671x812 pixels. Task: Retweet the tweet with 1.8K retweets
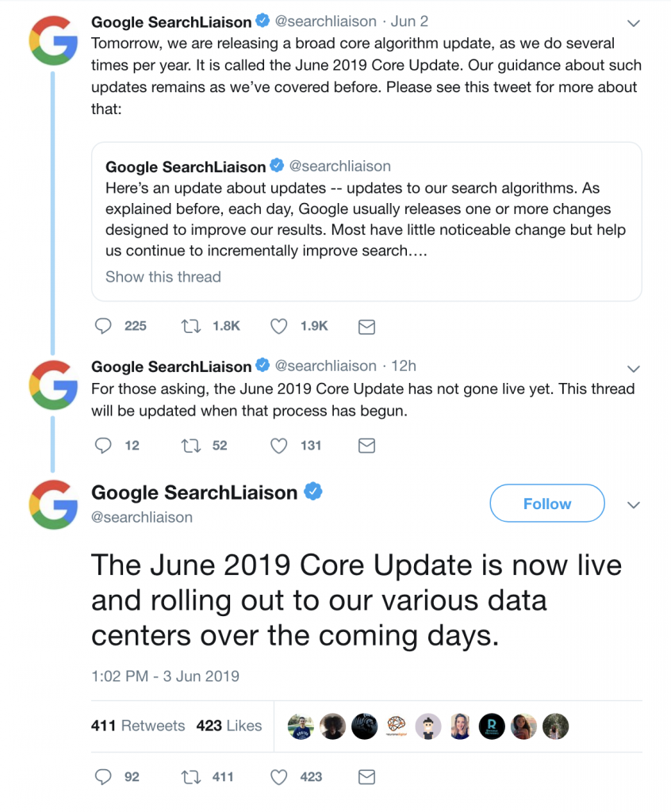click(x=191, y=326)
